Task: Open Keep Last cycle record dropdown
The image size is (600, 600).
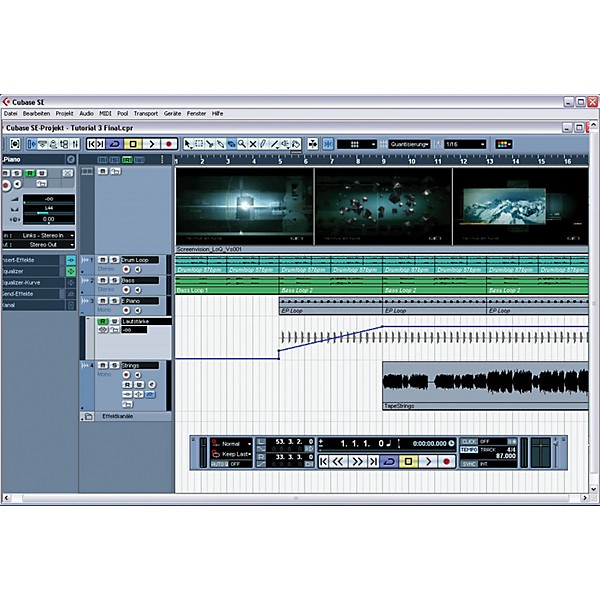Action: [x=232, y=454]
